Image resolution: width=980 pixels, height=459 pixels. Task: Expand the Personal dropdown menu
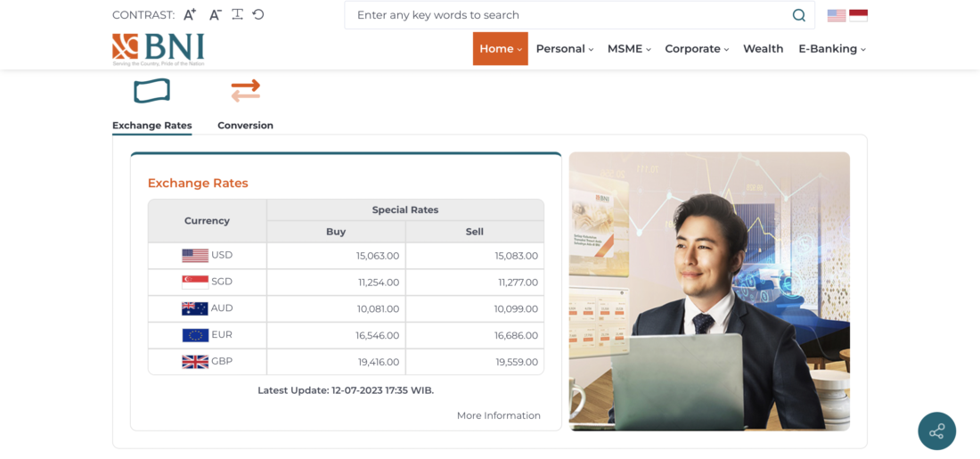coord(564,49)
